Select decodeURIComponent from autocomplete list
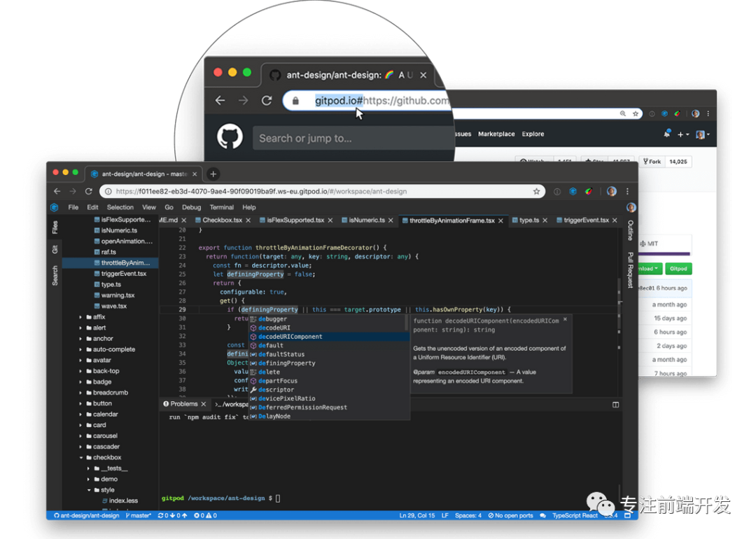 (x=290, y=337)
